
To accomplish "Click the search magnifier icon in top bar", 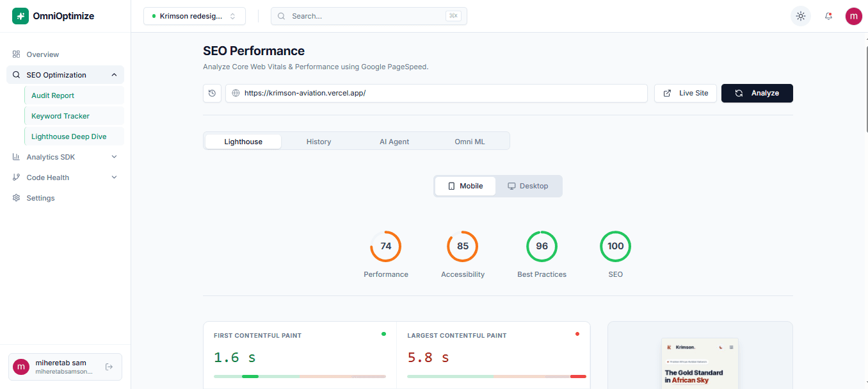I will (x=281, y=16).
